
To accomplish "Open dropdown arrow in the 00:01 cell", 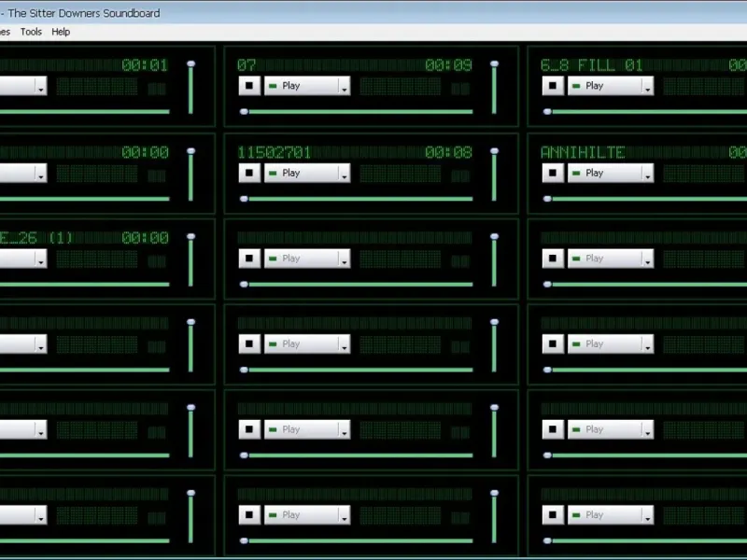I will click(41, 86).
